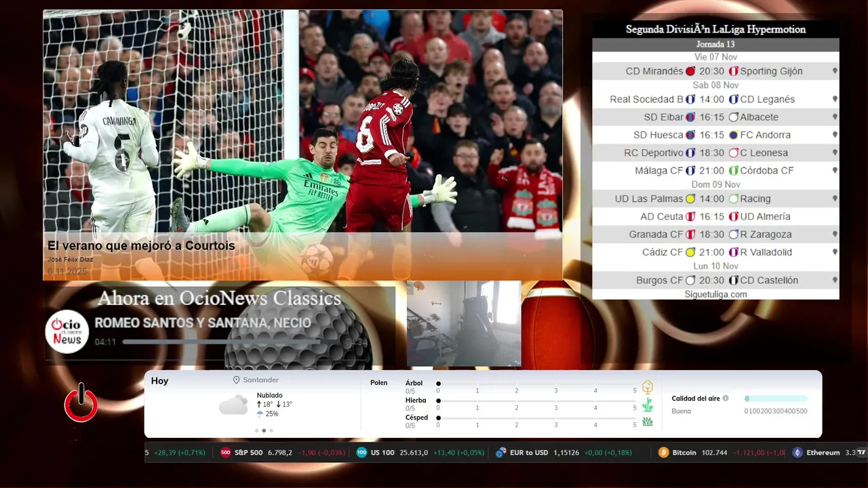This screenshot has height=488, width=868.
Task: Open venue pin for CD Mirandés match
Action: click(835, 71)
